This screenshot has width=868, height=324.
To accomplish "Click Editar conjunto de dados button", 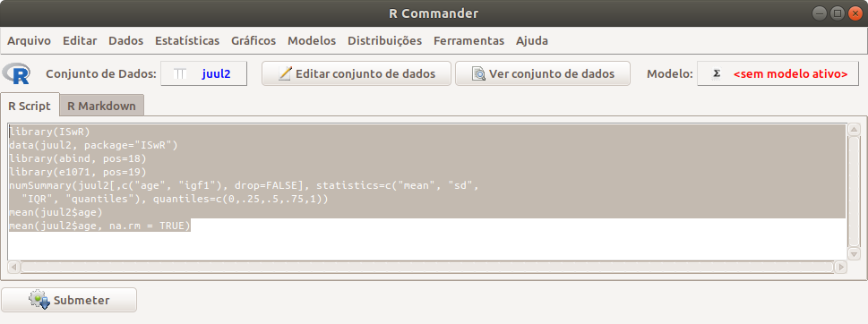I will (x=357, y=73).
